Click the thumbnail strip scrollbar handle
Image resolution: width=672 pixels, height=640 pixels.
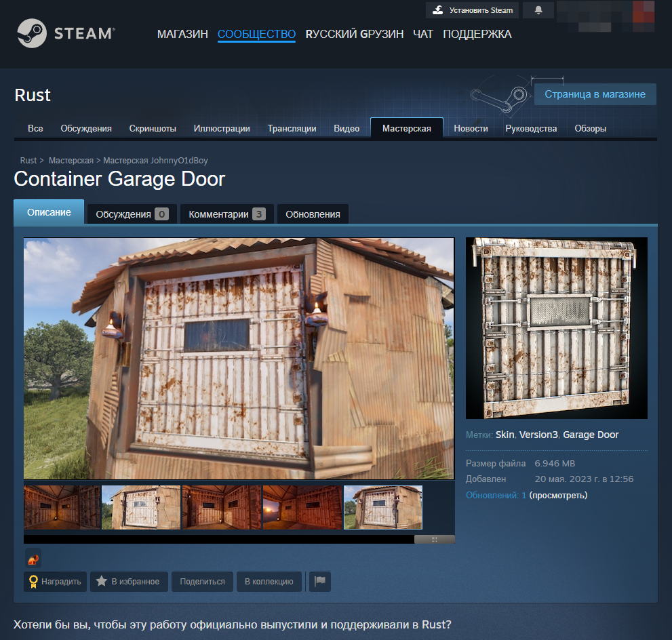click(x=434, y=540)
